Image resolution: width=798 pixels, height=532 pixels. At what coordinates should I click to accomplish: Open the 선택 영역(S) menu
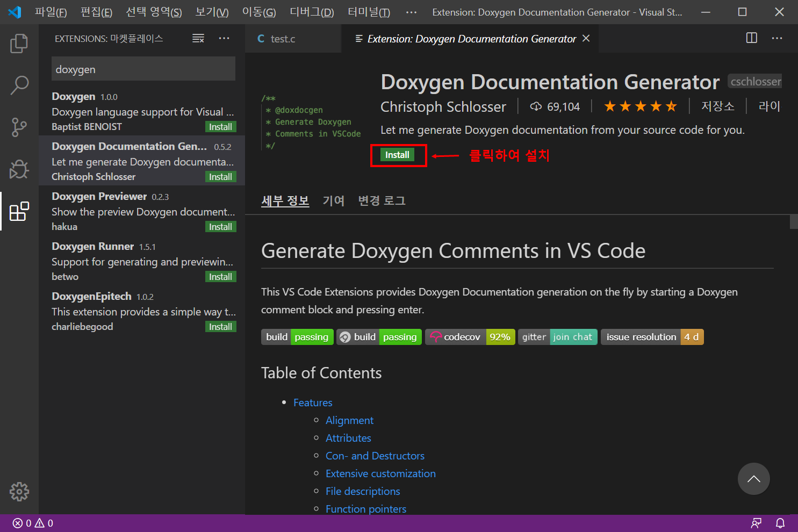154,12
